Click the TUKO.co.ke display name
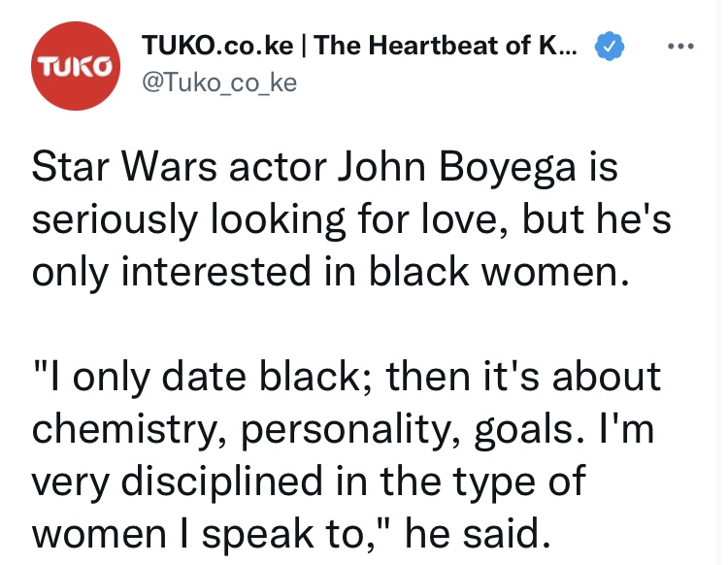 [x=217, y=46]
